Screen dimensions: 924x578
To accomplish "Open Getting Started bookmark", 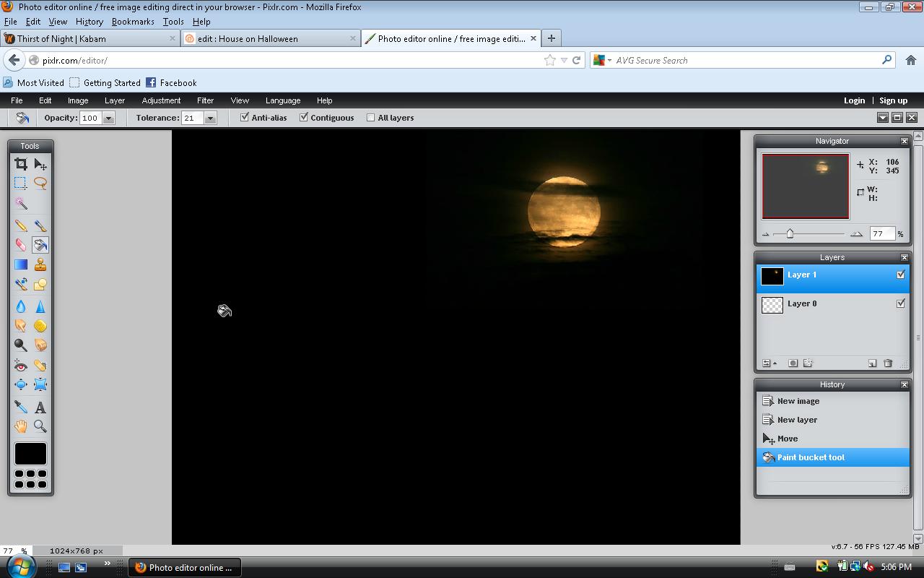I will click(105, 82).
